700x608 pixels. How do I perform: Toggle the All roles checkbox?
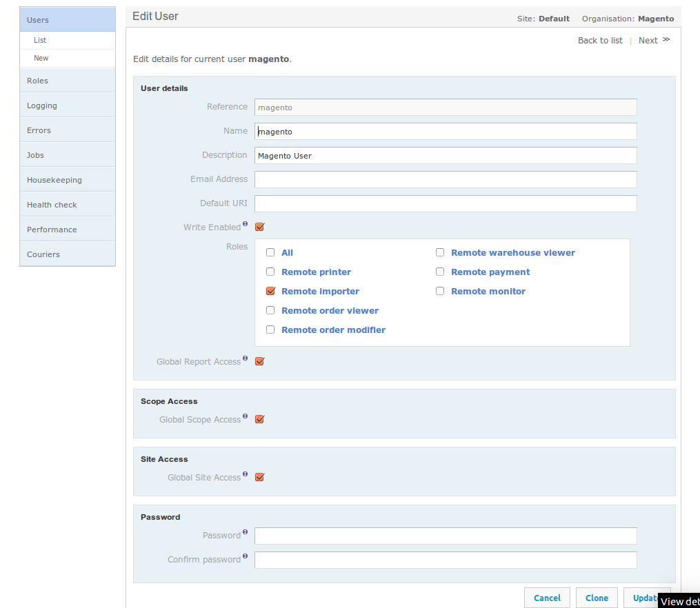pyautogui.click(x=270, y=252)
